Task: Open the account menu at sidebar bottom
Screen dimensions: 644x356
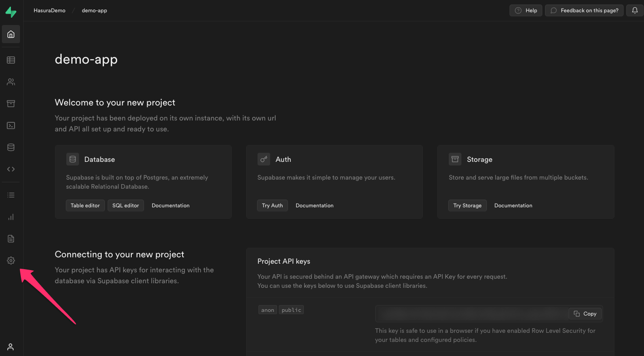Action: [10, 346]
